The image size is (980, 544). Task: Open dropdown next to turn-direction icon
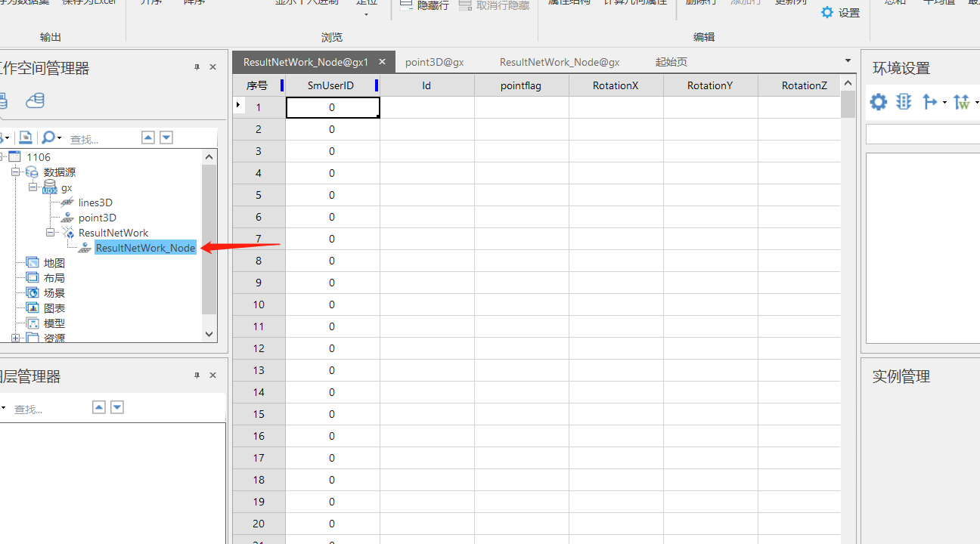coord(944,103)
